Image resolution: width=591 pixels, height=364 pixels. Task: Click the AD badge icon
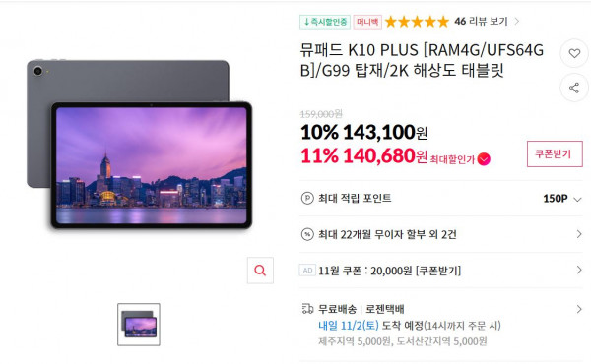(307, 271)
